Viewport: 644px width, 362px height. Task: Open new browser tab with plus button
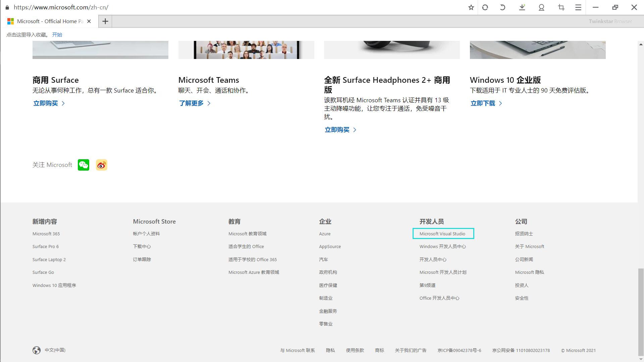(x=106, y=21)
